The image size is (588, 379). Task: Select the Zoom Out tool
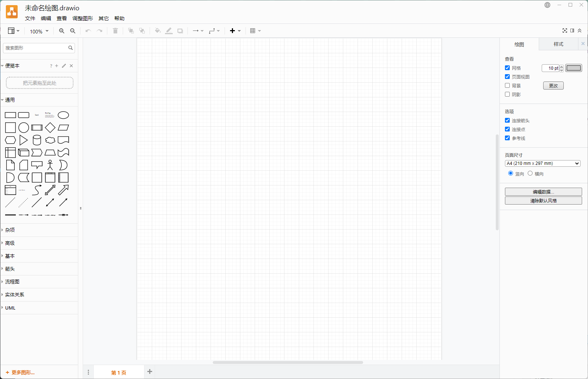coord(72,31)
